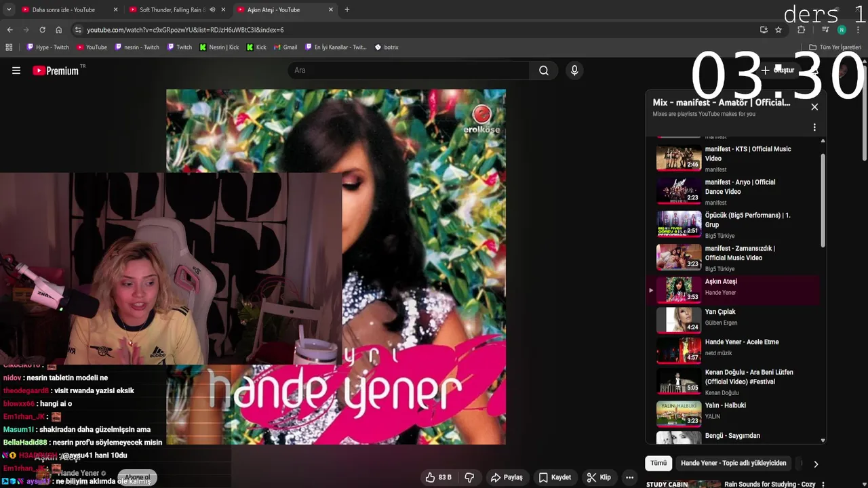This screenshot has height=488, width=868.
Task: Open the browser extensions puzzle icon
Action: pyautogui.click(x=802, y=30)
